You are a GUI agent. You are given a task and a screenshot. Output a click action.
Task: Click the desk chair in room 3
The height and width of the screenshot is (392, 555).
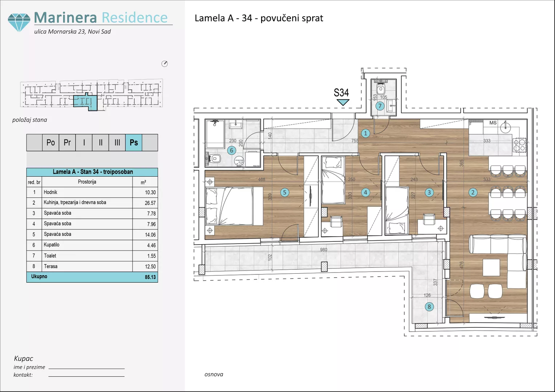430,219
